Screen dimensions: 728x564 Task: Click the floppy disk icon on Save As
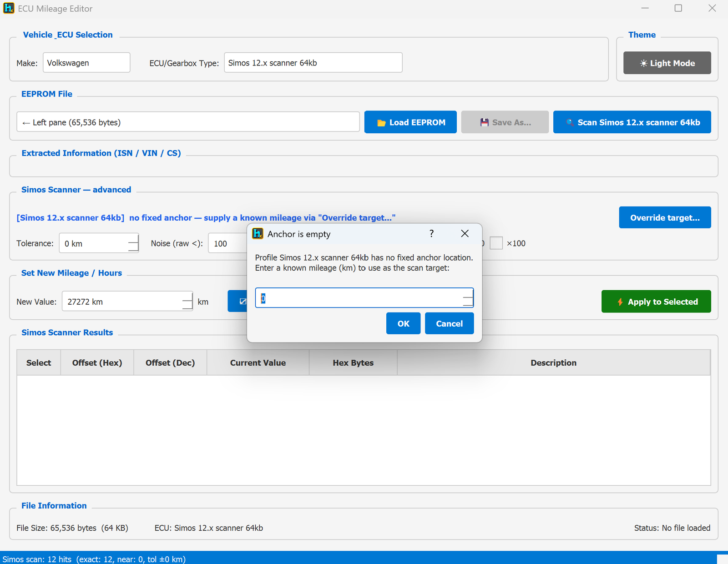(485, 122)
